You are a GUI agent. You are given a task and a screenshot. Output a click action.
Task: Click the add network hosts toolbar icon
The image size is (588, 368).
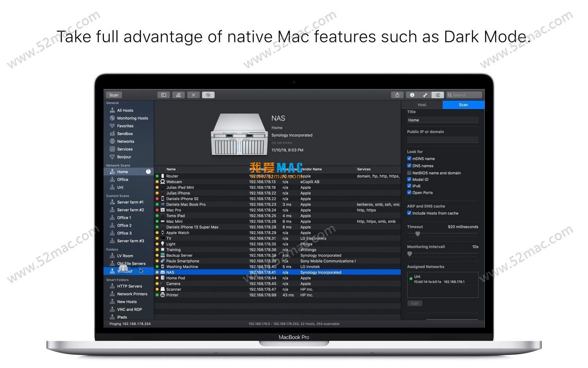pyautogui.click(x=179, y=95)
